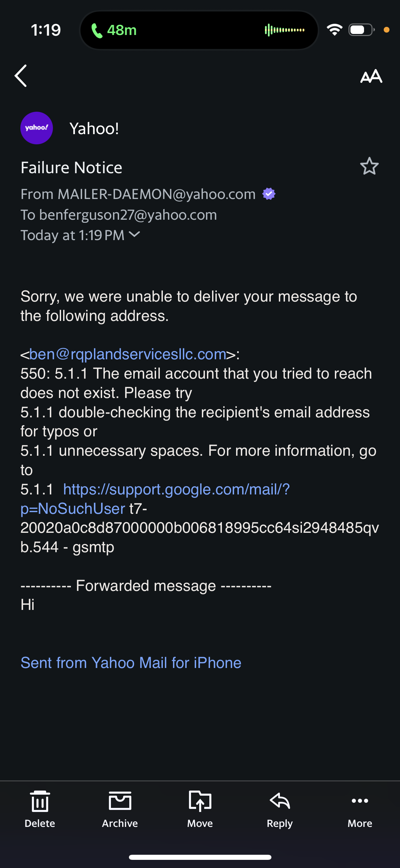Viewport: 400px width, 868px height.
Task: Expand the Today at 1:19 PM details chevron
Action: pyautogui.click(x=135, y=234)
